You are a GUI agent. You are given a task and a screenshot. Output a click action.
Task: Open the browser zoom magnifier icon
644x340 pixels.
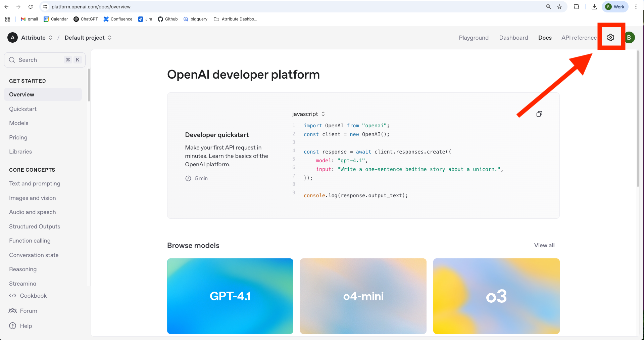pyautogui.click(x=548, y=7)
